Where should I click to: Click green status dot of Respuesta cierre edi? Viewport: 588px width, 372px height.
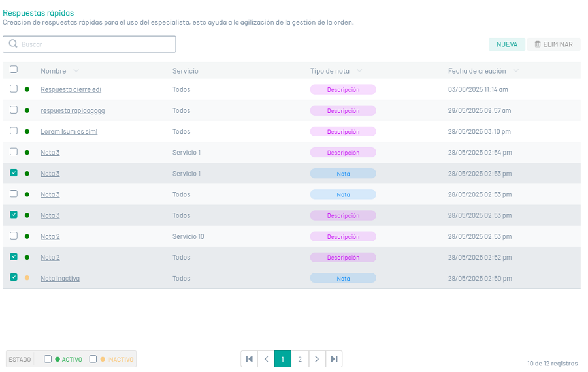tap(27, 89)
